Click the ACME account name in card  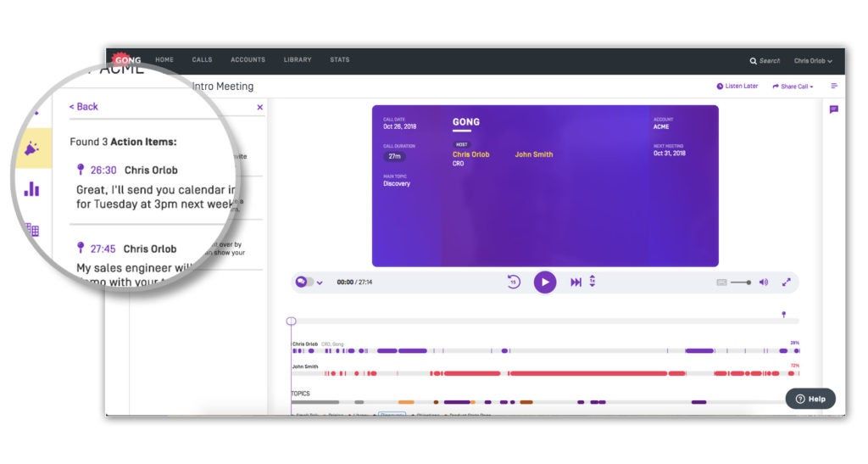[x=661, y=126]
